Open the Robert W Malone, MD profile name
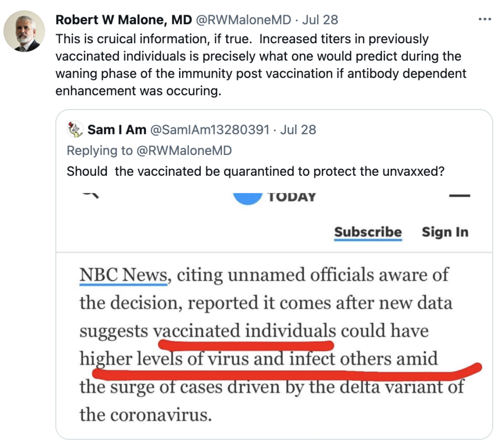The height and width of the screenshot is (445, 504). [x=124, y=20]
